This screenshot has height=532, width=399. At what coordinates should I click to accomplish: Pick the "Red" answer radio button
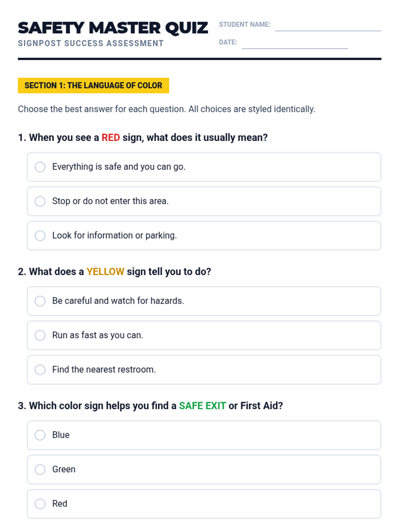(40, 503)
